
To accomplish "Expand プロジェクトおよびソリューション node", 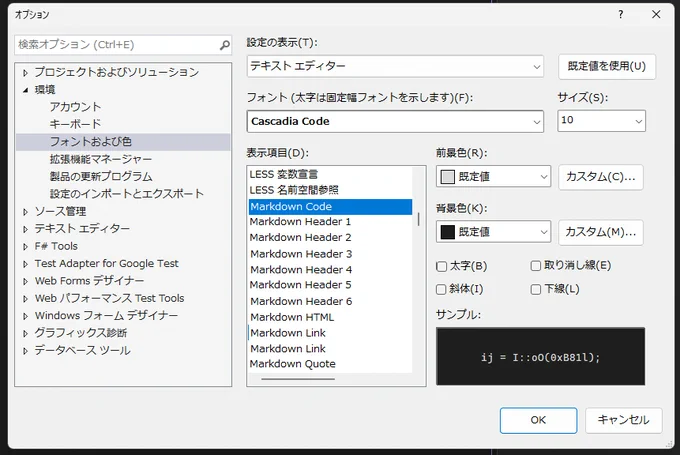I will 25,73.
